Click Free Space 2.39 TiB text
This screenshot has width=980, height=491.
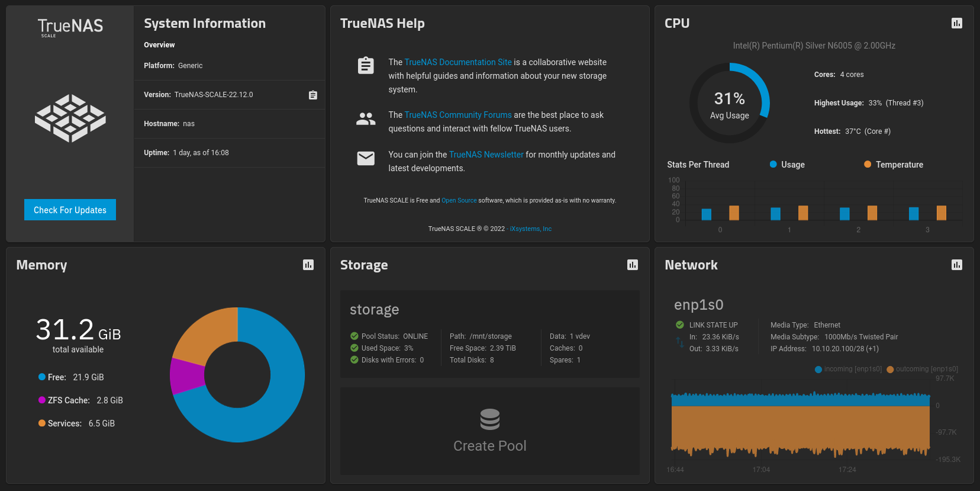(483, 348)
